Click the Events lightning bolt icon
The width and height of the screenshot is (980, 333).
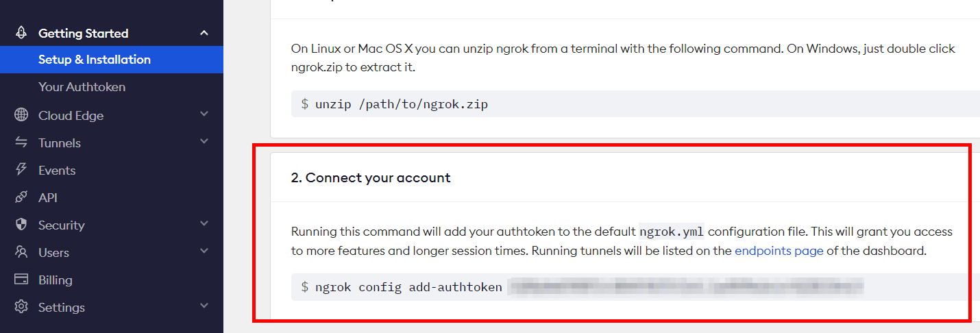click(x=21, y=170)
